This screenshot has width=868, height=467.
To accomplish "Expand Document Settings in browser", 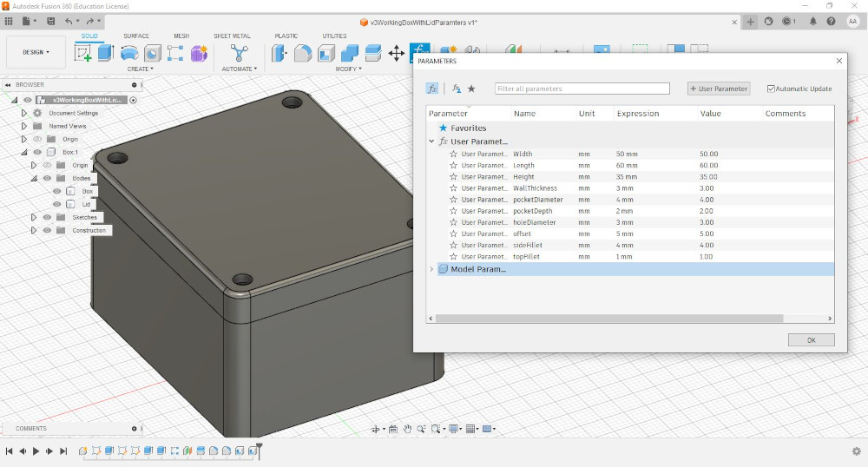I will tap(23, 113).
